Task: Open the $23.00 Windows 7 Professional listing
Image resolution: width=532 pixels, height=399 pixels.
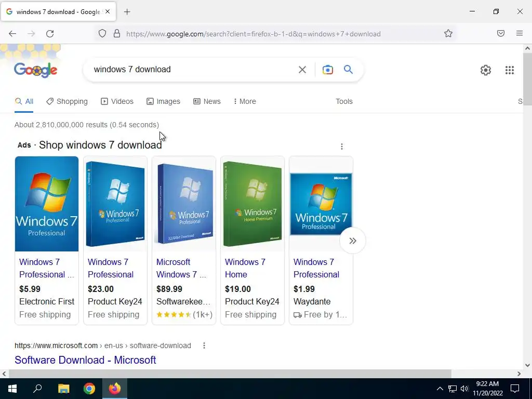Action: click(111, 268)
